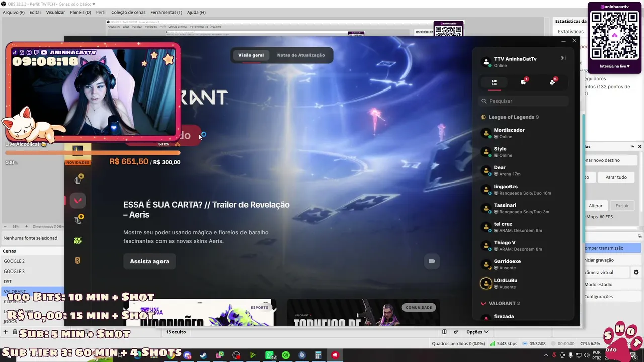Open the Novidades item in Riot sidebar
644x362 pixels.
[77, 153]
